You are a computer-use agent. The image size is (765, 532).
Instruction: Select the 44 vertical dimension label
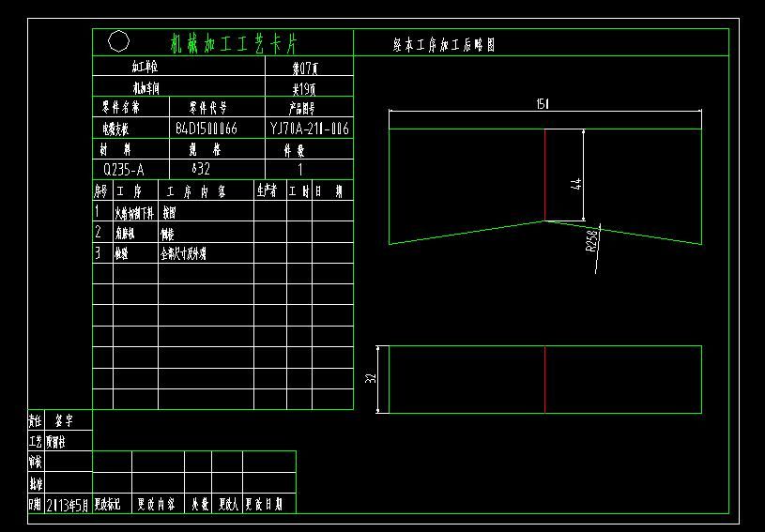[x=575, y=185]
